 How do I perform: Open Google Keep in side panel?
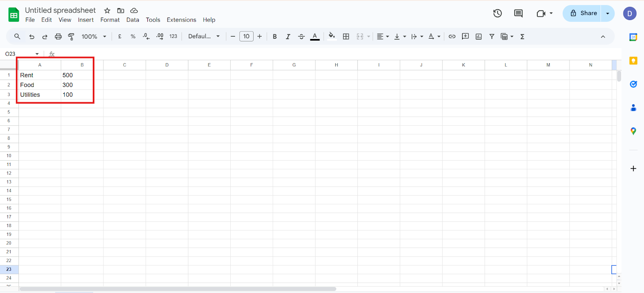pos(633,61)
